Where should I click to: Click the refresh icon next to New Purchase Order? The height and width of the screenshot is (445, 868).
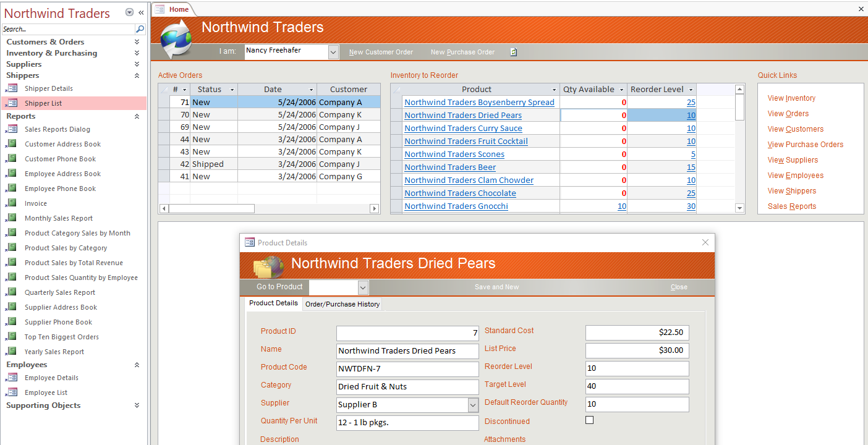[x=513, y=53]
